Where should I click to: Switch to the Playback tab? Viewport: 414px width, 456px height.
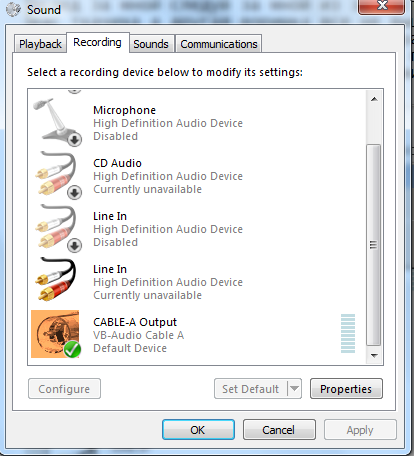click(x=40, y=44)
